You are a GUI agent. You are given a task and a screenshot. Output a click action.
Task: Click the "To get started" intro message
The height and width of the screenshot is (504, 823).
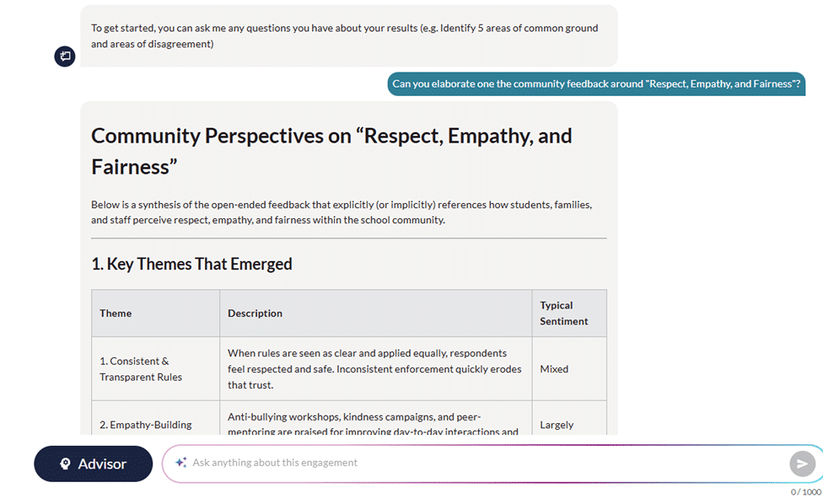[x=346, y=36]
